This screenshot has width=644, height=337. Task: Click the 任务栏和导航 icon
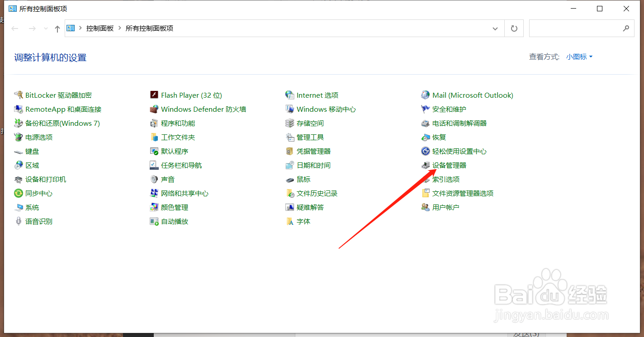[x=154, y=165]
